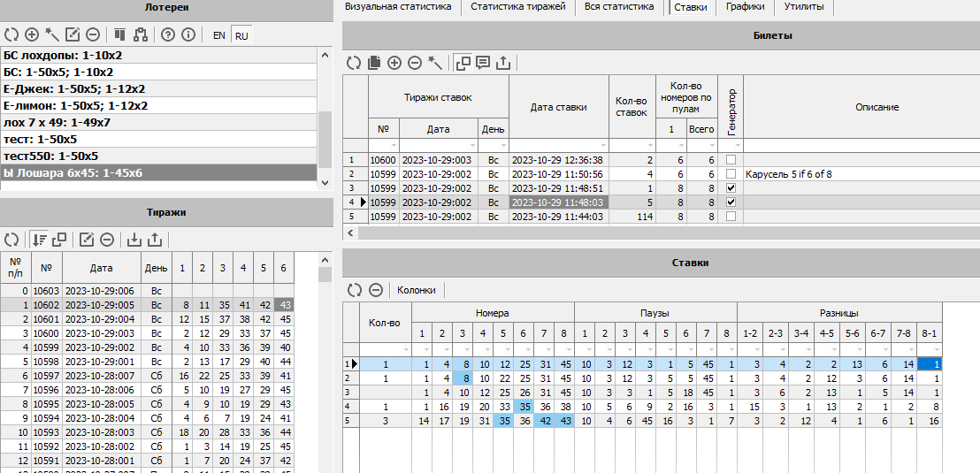Edit selected draw in Тиражи toolbar
Image resolution: width=980 pixels, height=473 pixels.
tap(87, 240)
